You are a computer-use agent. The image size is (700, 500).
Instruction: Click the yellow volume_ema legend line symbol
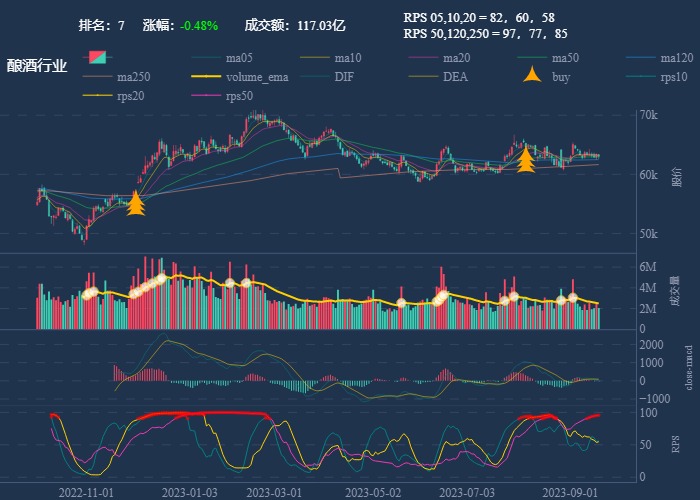click(x=205, y=77)
